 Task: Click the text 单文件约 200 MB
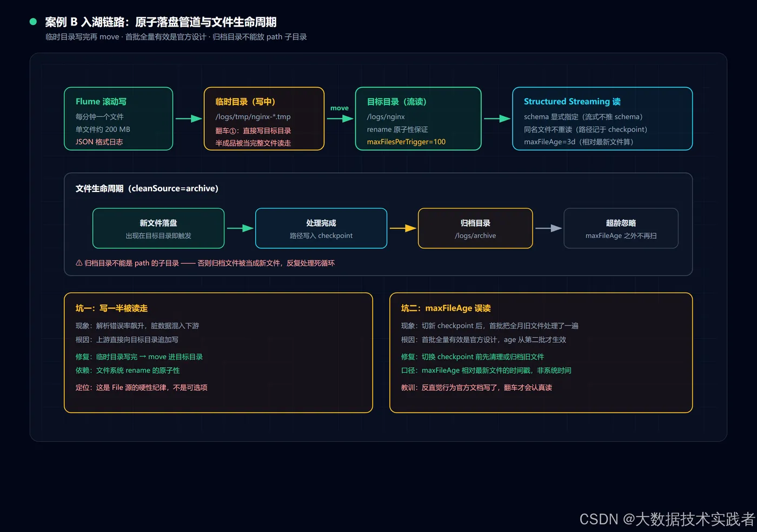click(x=103, y=129)
